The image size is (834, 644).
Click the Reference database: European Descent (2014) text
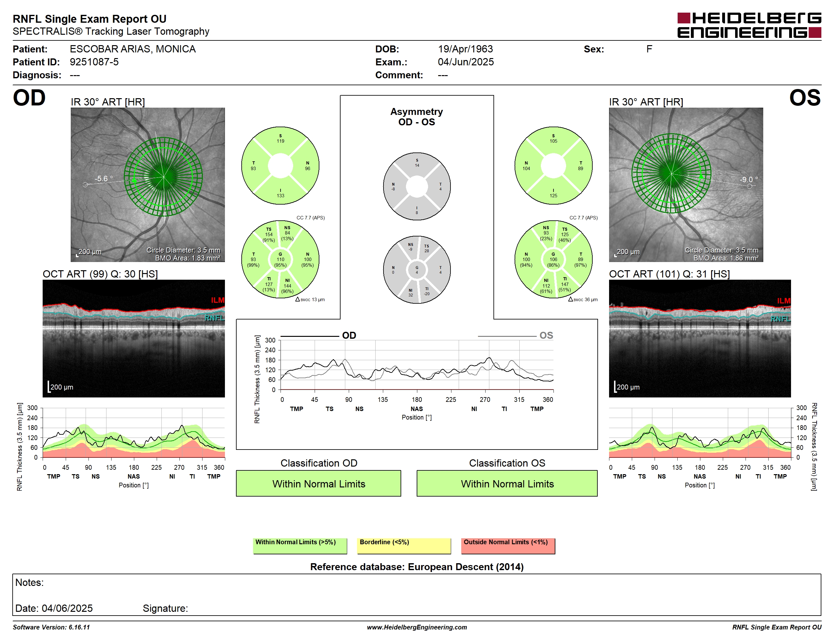(x=417, y=567)
